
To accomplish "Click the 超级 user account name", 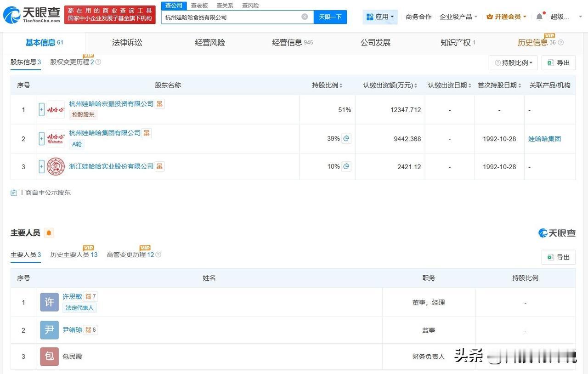I will click(x=560, y=17).
